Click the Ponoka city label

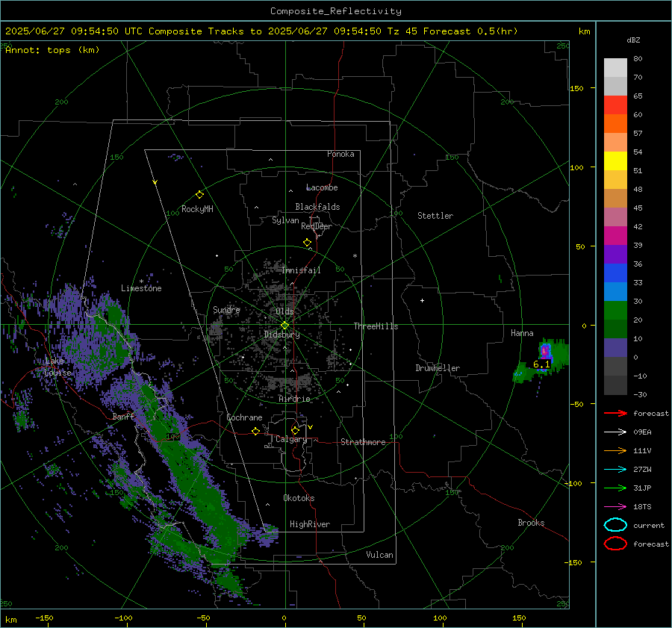(x=340, y=154)
